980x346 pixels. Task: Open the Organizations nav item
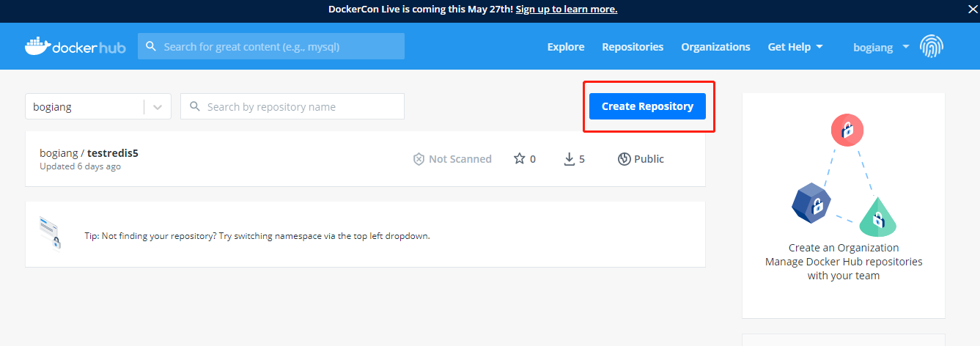(715, 47)
